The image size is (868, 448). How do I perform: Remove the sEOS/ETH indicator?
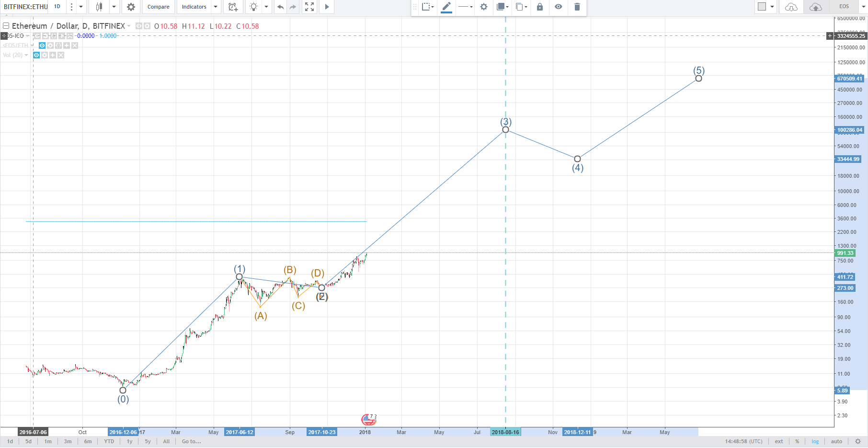75,46
